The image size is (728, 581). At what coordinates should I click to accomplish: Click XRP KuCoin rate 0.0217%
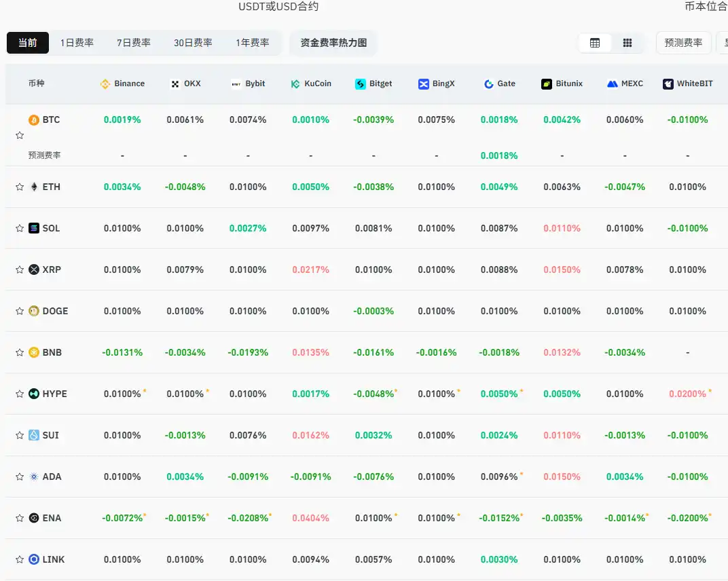[310, 269]
